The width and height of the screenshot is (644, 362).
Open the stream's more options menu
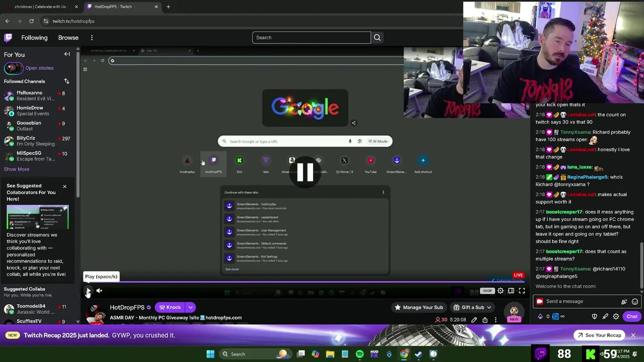pos(496,320)
